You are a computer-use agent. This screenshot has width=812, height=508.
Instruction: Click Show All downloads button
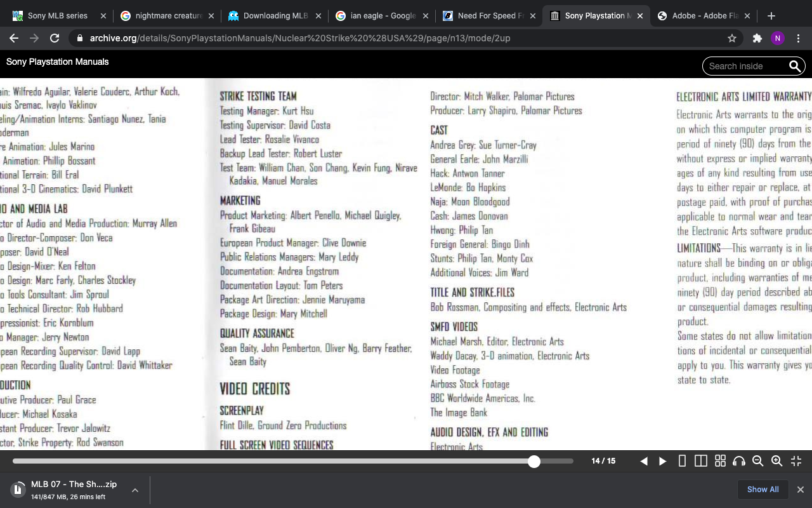tap(763, 490)
